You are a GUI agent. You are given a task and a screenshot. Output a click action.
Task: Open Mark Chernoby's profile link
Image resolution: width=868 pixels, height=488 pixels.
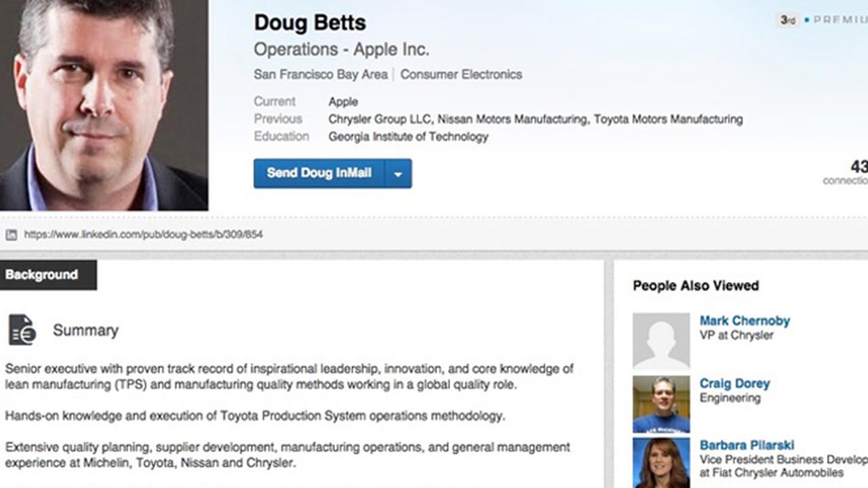745,321
